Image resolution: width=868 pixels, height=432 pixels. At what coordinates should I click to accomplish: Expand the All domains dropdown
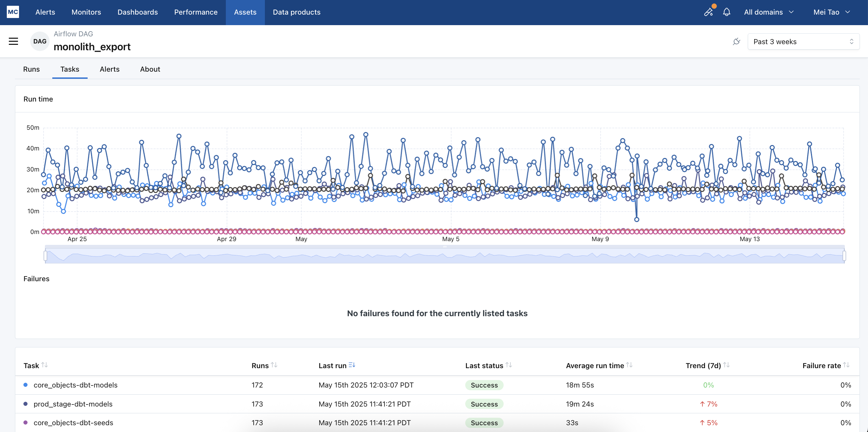pos(769,12)
